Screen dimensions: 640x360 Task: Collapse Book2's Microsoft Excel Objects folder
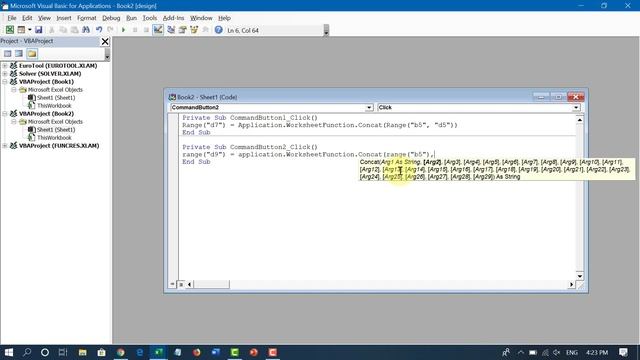pyautogui.click(x=13, y=122)
